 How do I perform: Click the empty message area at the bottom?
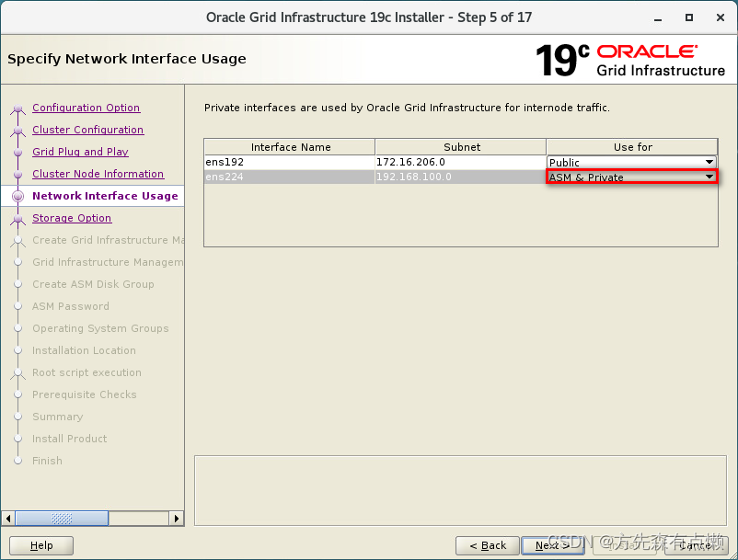pyautogui.click(x=460, y=490)
